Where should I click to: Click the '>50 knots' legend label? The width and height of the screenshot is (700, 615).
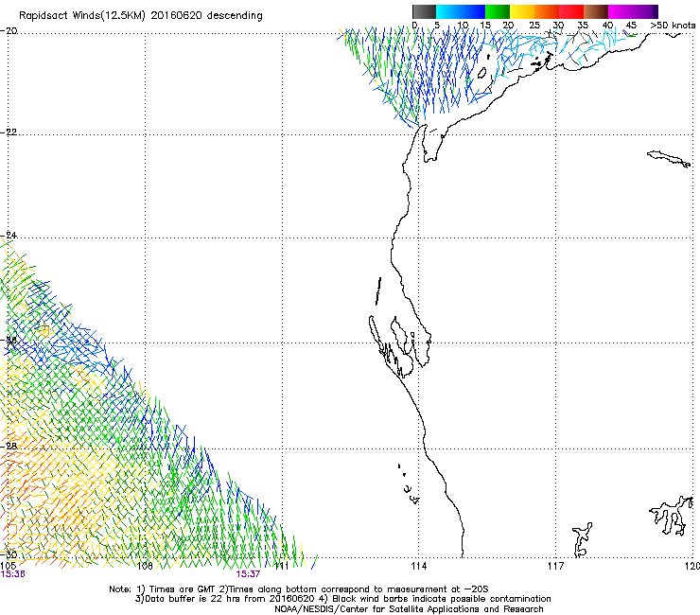click(673, 26)
